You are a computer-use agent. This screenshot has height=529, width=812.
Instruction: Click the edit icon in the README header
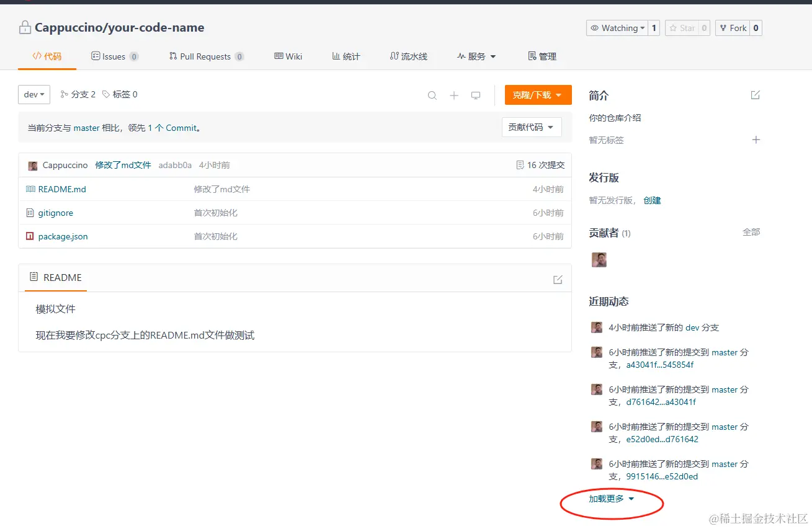pos(558,280)
